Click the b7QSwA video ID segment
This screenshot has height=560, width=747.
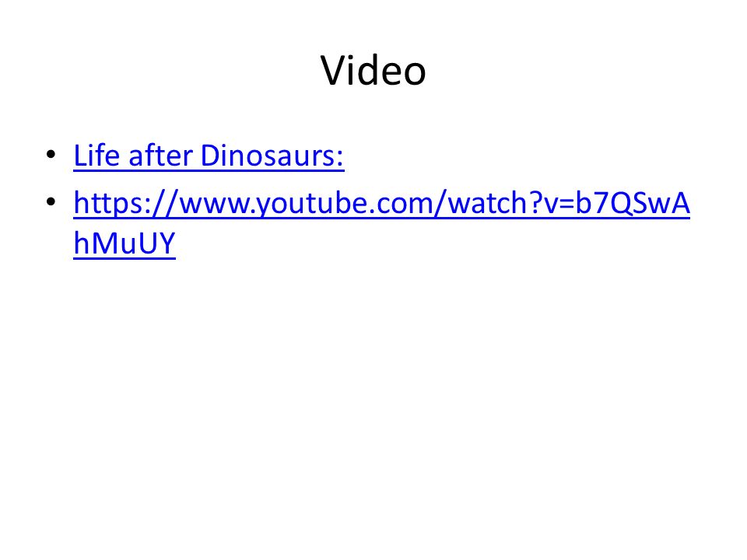pyautogui.click(x=632, y=203)
